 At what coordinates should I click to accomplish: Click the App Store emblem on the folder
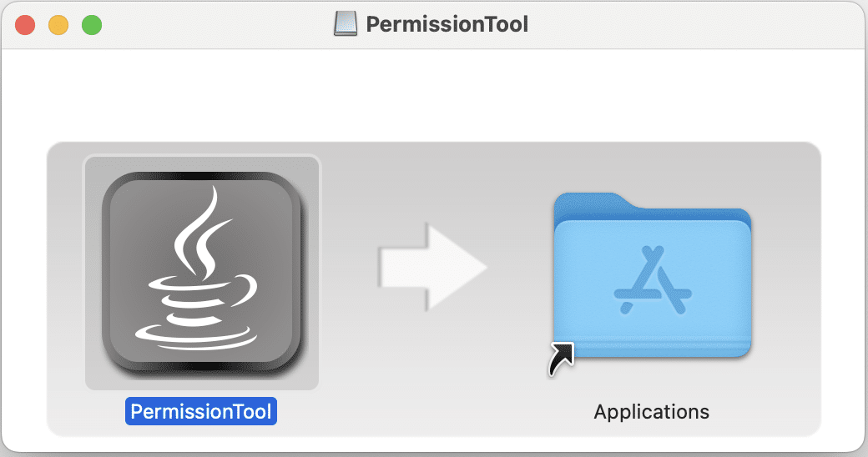[654, 280]
